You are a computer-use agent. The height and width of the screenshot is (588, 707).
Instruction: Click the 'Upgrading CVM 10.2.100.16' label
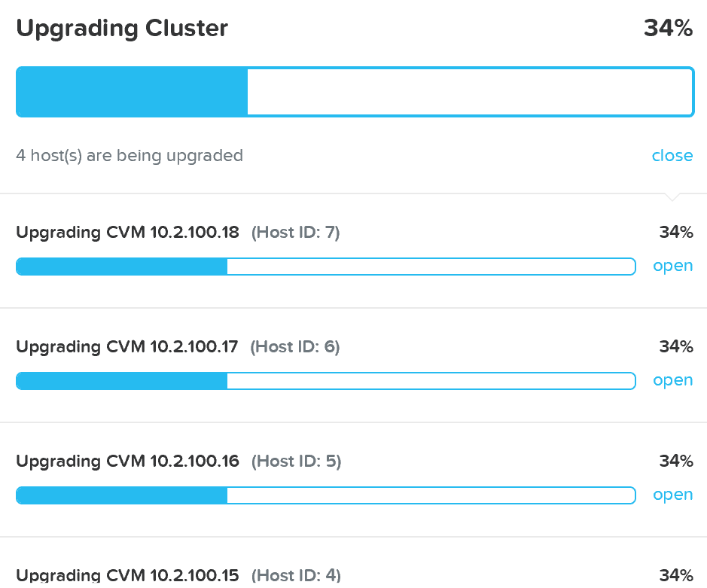(127, 462)
